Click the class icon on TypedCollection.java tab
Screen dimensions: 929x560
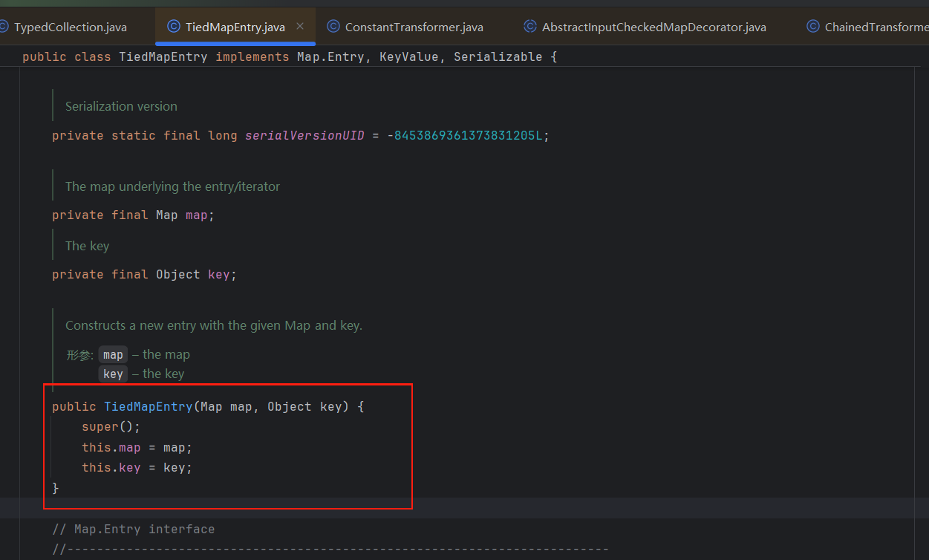pos(4,27)
